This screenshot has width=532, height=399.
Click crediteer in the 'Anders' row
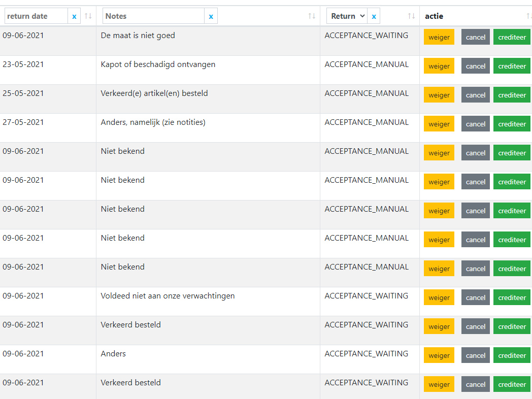[x=512, y=355]
